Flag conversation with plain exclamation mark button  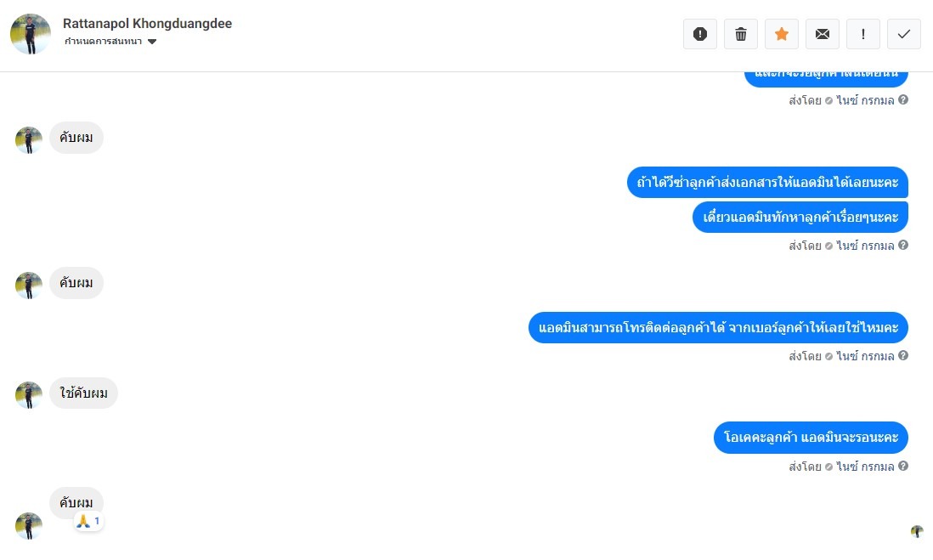click(862, 34)
